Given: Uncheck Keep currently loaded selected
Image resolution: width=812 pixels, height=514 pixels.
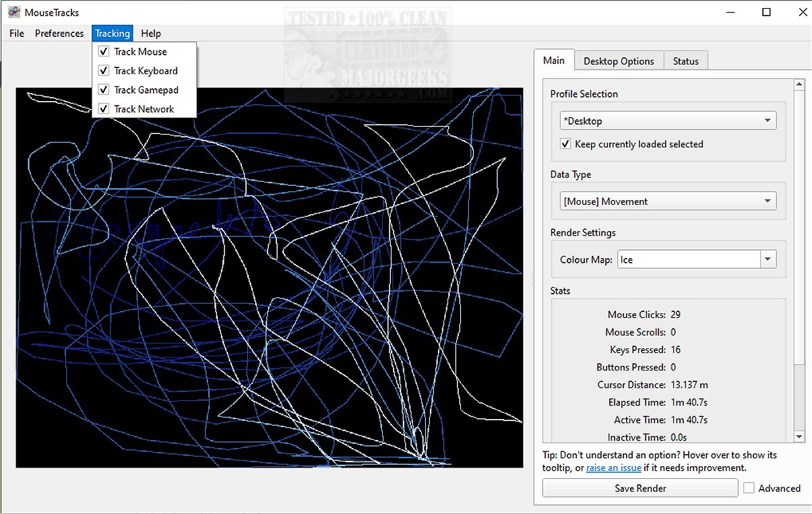Looking at the screenshot, I should point(566,144).
